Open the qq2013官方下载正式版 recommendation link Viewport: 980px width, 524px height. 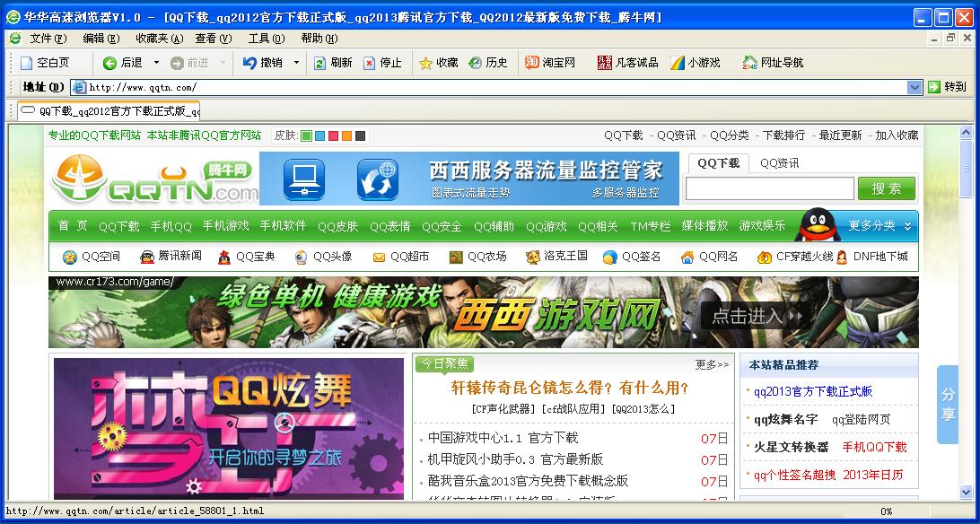813,391
